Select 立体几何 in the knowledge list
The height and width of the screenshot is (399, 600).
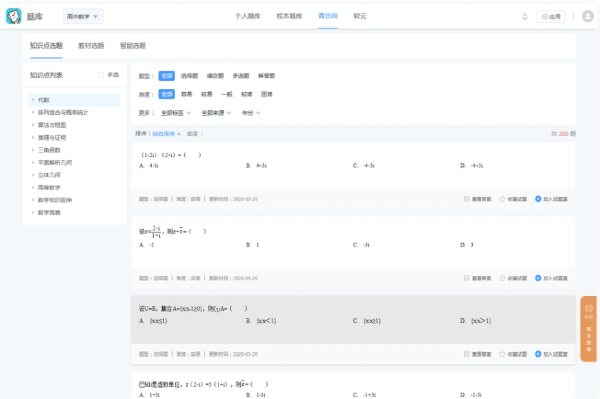click(49, 175)
